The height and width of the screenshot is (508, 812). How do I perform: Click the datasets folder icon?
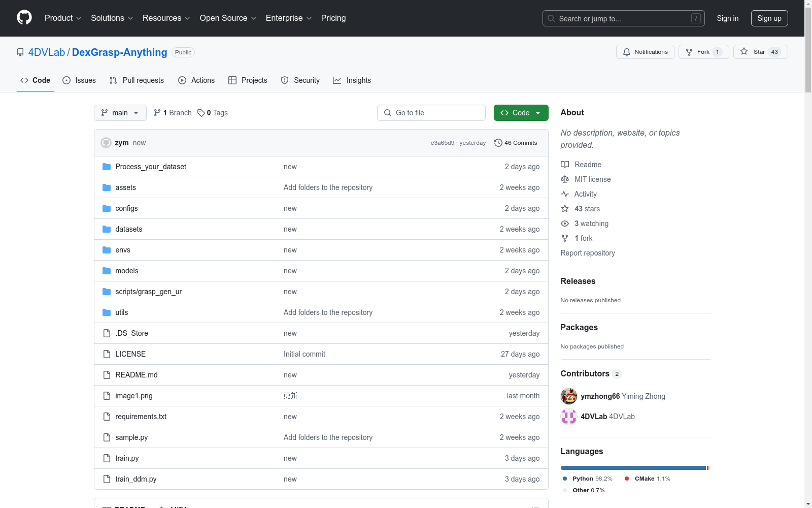pyautogui.click(x=107, y=229)
